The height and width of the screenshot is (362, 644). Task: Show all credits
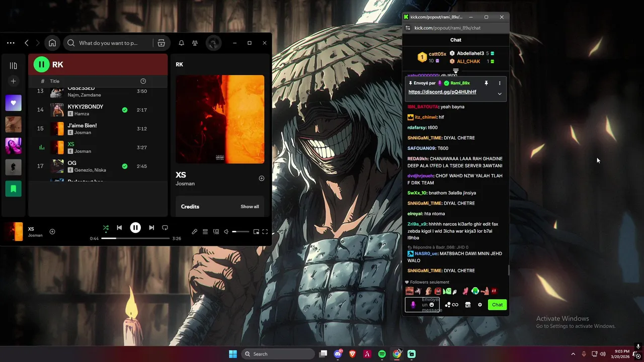click(250, 207)
